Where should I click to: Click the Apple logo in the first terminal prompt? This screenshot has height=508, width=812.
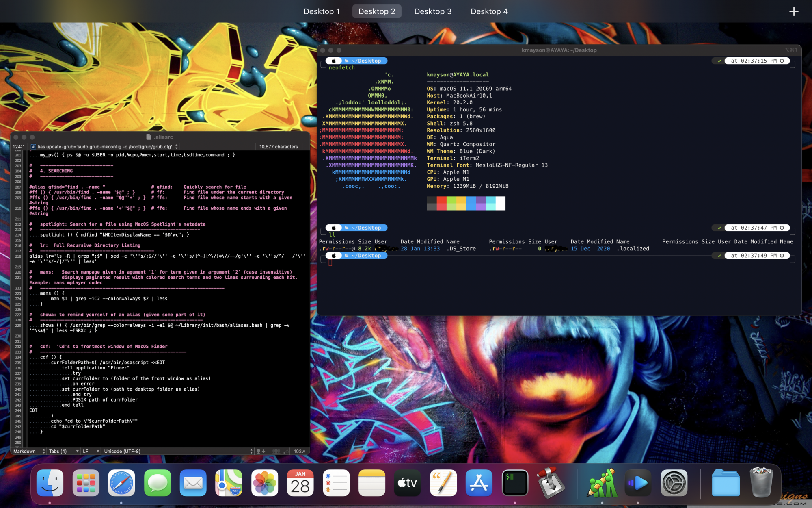[334, 61]
